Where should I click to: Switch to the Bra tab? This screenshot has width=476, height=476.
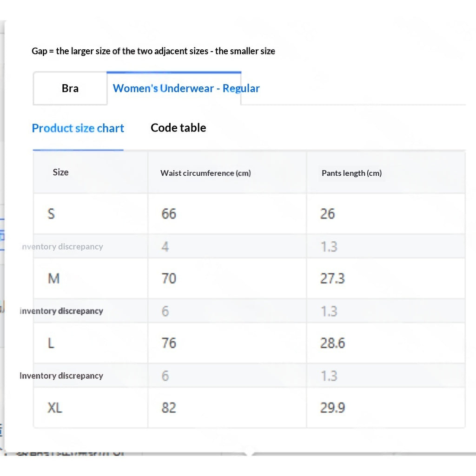(70, 88)
